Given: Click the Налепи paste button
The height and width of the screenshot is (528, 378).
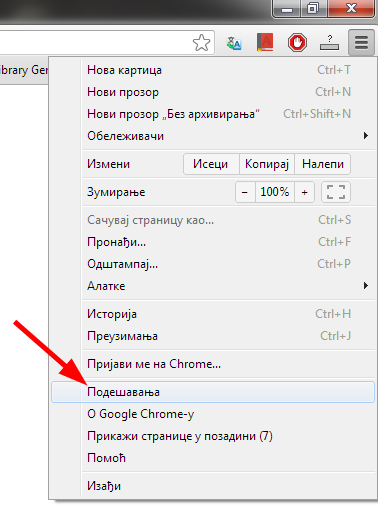Looking at the screenshot, I should coord(323,164).
